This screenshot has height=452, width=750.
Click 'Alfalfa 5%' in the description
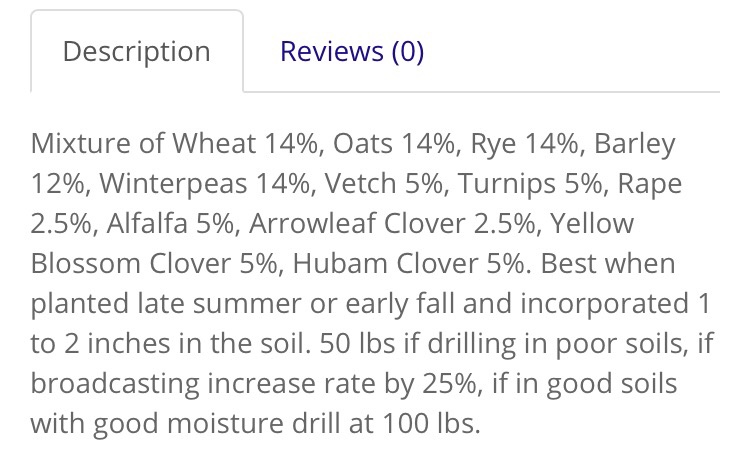(x=170, y=223)
